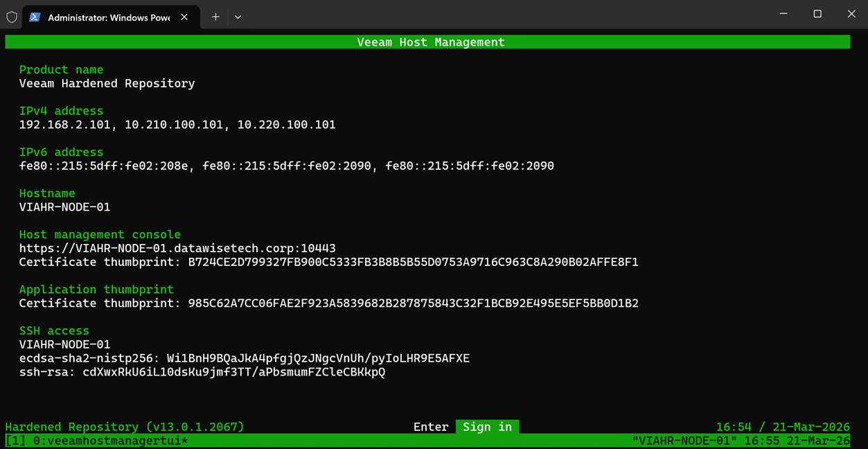Minimize the terminal window
The width and height of the screenshot is (868, 449).
point(783,14)
